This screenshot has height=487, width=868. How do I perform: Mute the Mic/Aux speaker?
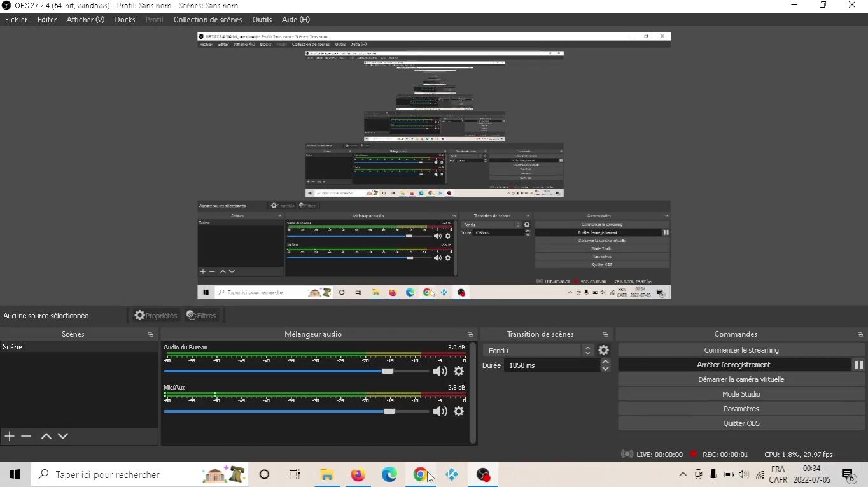point(440,411)
